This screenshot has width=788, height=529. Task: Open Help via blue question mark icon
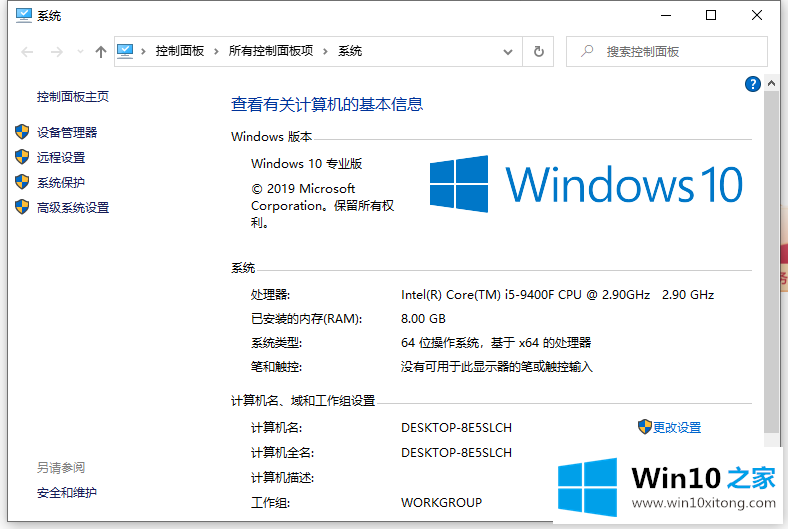[753, 84]
